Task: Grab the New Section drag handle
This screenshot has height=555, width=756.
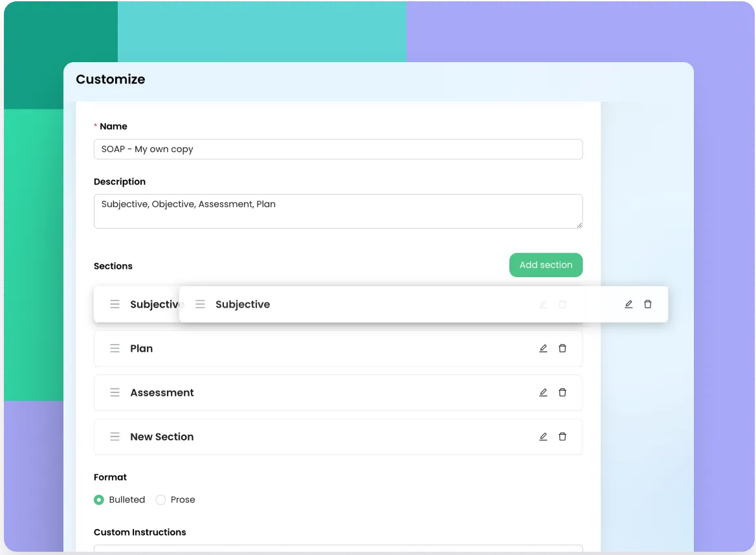Action: 115,436
